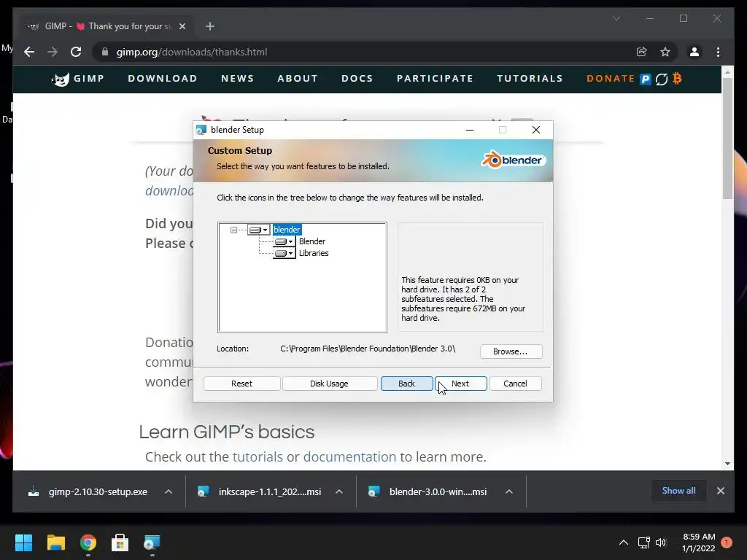The image size is (747, 560).
Task: Collapse the blender feature tree node
Action: click(233, 230)
